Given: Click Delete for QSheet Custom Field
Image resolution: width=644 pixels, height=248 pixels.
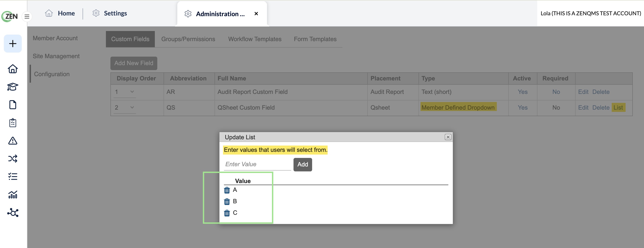Looking at the screenshot, I should pyautogui.click(x=601, y=108).
